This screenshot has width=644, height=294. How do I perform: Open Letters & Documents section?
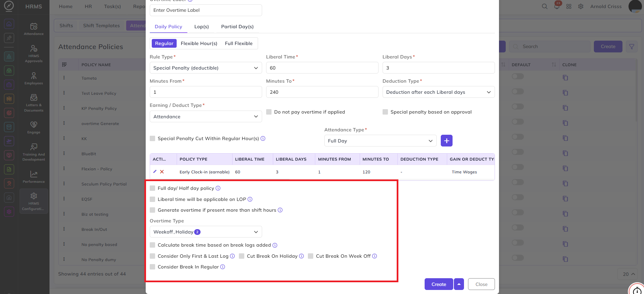coord(34,103)
